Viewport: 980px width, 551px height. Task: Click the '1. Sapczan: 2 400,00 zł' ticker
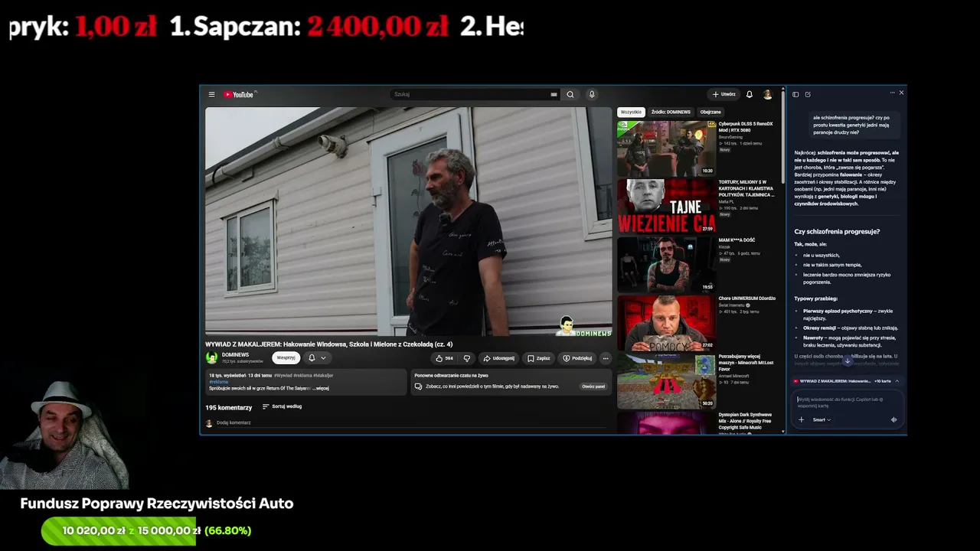[309, 27]
